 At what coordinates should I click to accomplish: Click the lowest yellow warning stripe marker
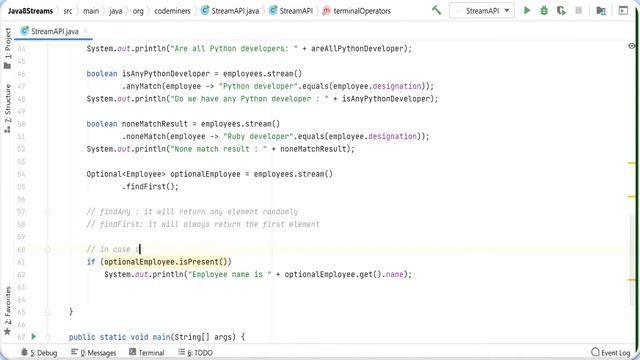point(631,280)
